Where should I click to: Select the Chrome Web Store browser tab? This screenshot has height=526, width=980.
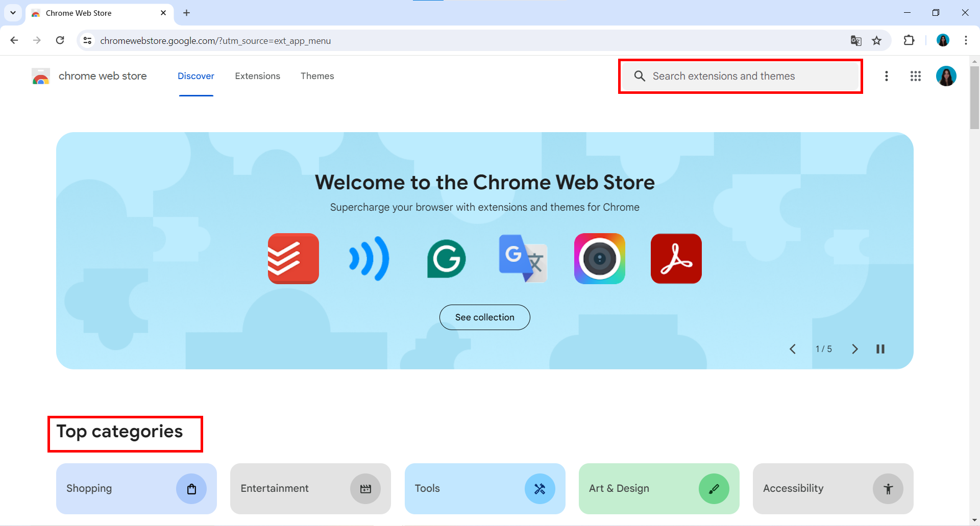(100, 13)
